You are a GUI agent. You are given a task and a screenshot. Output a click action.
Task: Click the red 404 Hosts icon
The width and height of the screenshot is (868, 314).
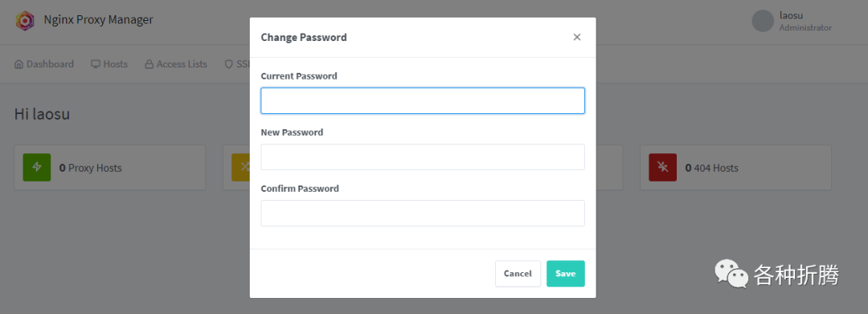click(662, 168)
